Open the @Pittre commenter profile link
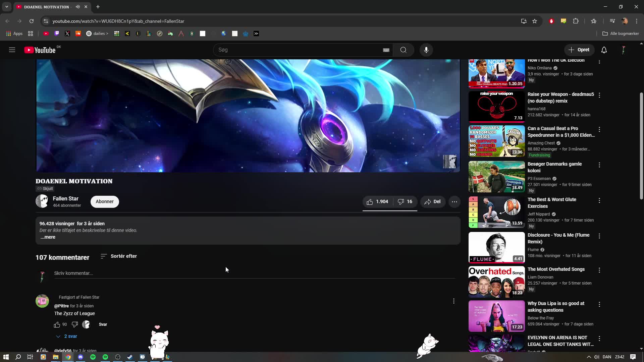The image size is (644, 362). point(61,306)
